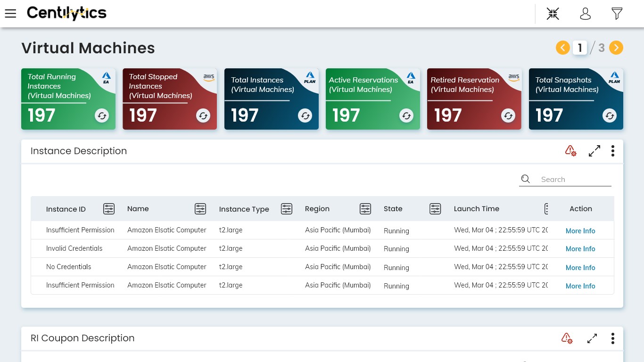
Task: Open the filter funnel icon
Action: pos(617,14)
